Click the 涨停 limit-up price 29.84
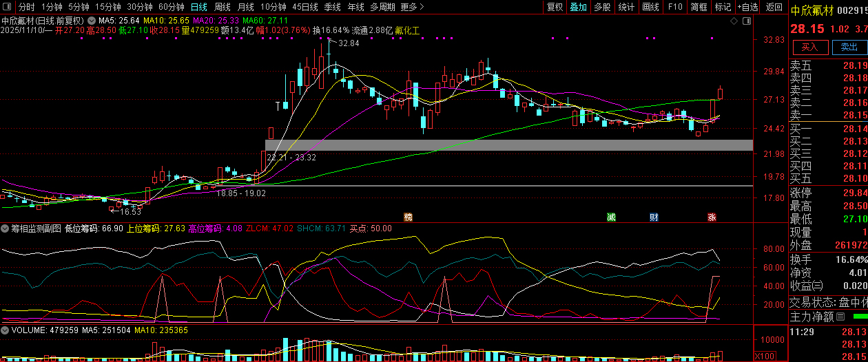 pos(854,193)
